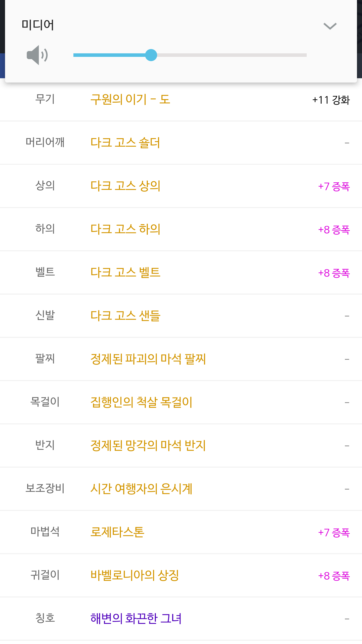Screen dimensions: 362x644
Task: Click the 무기 slot label
Action: pos(45,99)
